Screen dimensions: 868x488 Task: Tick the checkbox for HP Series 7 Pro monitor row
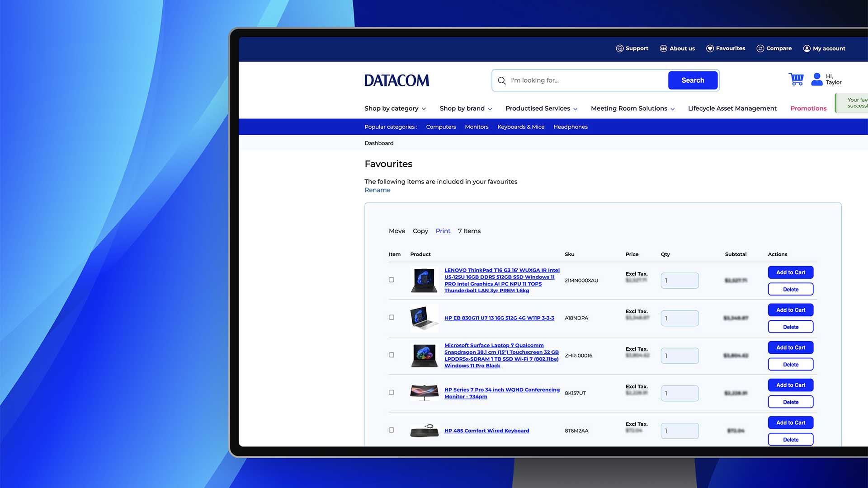click(392, 392)
